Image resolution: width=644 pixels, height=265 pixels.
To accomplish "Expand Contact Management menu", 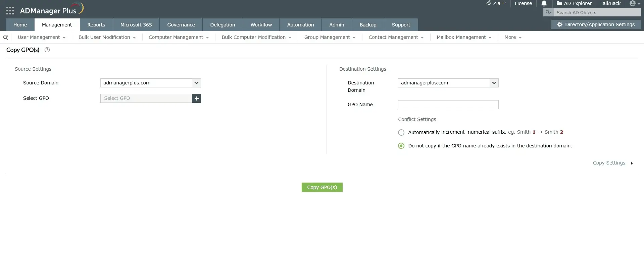I will click(x=396, y=37).
